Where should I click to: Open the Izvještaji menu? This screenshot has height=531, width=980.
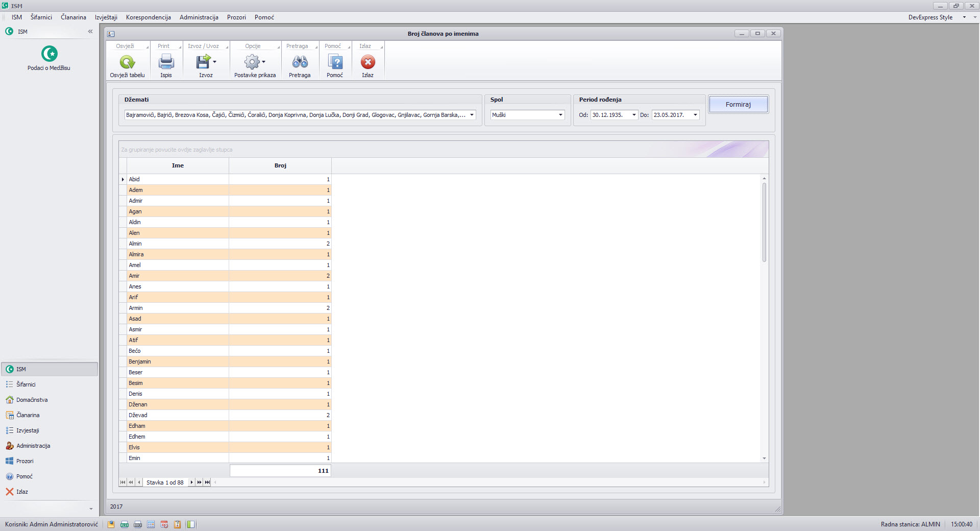coord(106,17)
